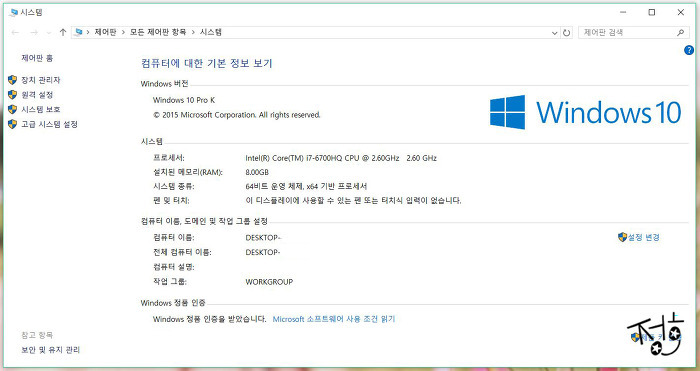Viewport: 700px width, 371px height.
Task: Expand the chevron after 제어판 in the breadcrumb
Action: click(x=124, y=32)
